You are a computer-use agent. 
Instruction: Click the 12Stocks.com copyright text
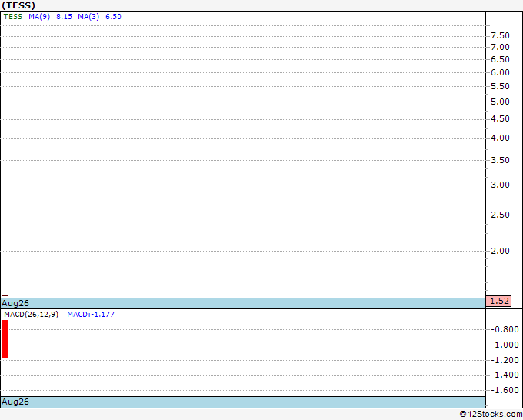tap(491, 415)
